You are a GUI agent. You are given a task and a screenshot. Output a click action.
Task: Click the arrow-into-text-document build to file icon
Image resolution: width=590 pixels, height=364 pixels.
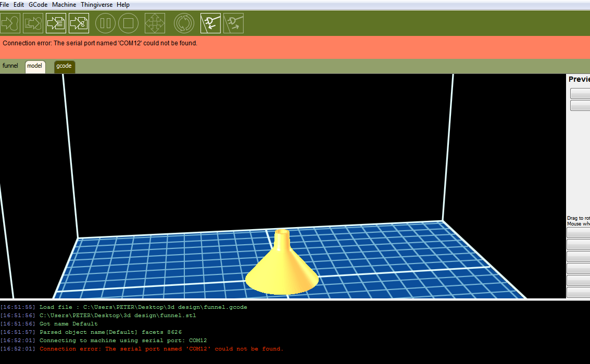(56, 23)
